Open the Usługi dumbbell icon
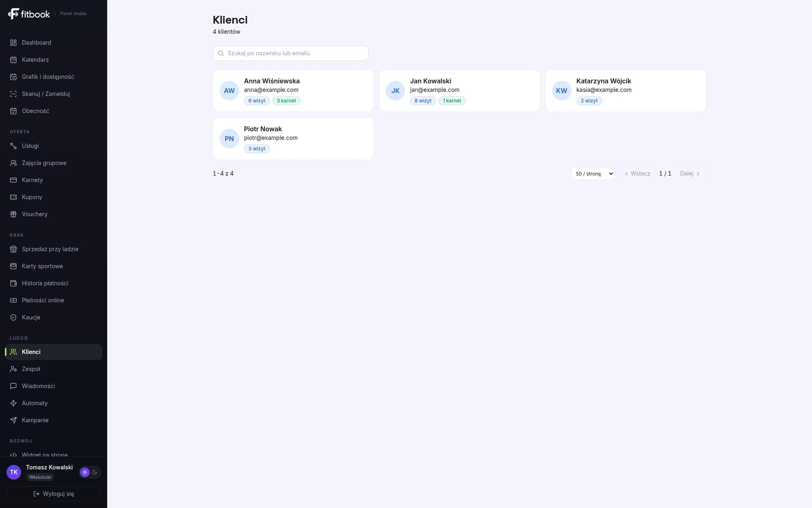 pos(13,146)
